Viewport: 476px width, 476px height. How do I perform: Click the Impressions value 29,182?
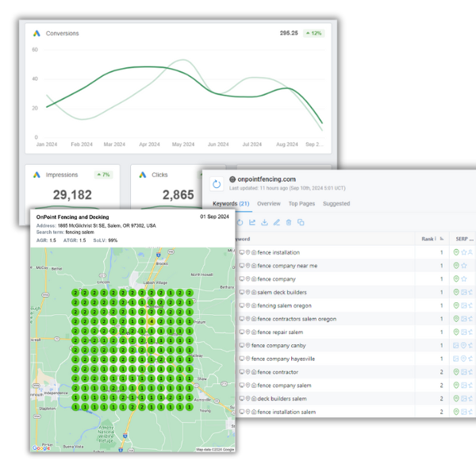(72, 195)
